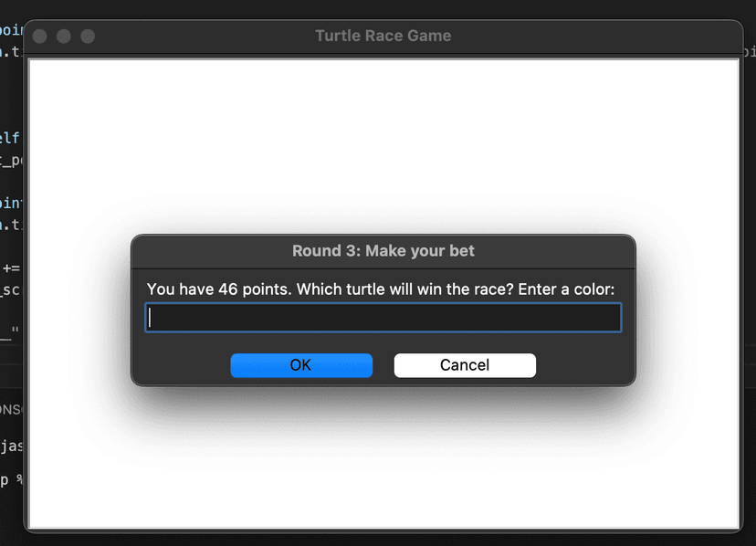Confirm the bet with the OK button
756x546 pixels.
[x=301, y=365]
